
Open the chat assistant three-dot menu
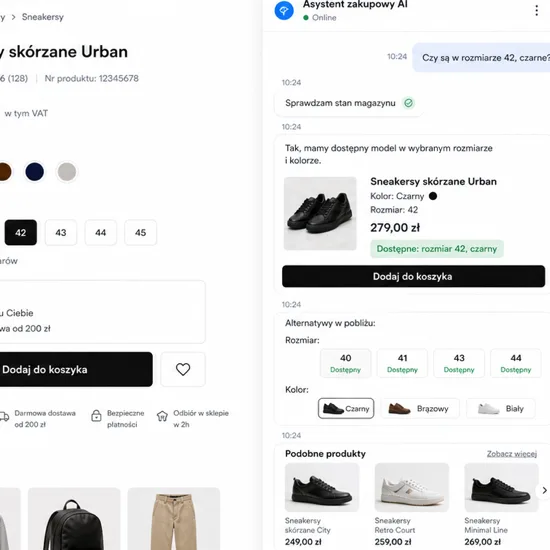click(536, 11)
